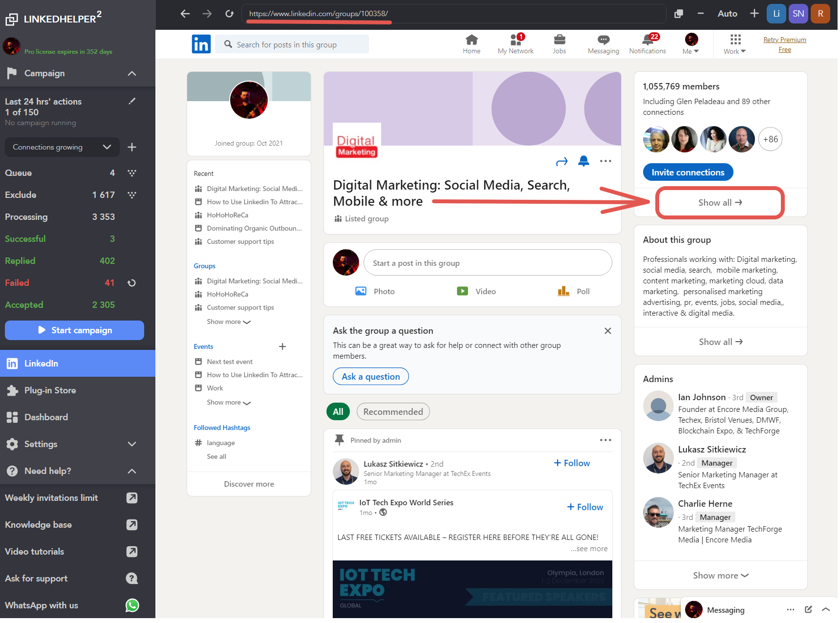840x623 pixels.
Task: Collapse the Campaign section
Action: (x=131, y=73)
